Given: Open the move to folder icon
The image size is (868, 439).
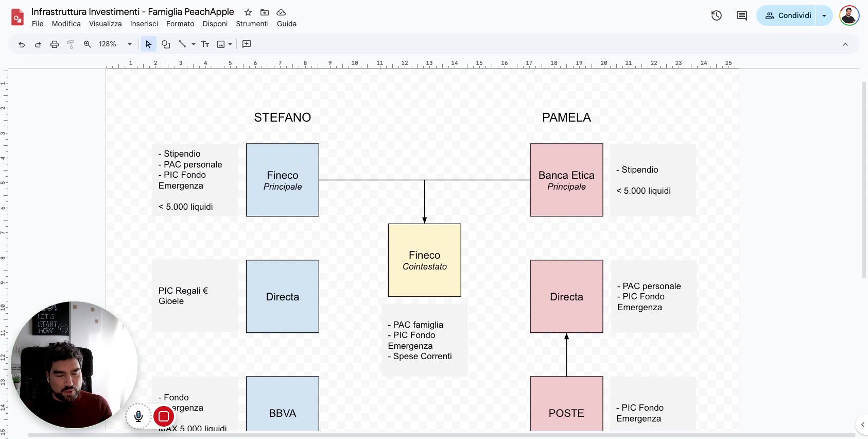Looking at the screenshot, I should coord(265,12).
